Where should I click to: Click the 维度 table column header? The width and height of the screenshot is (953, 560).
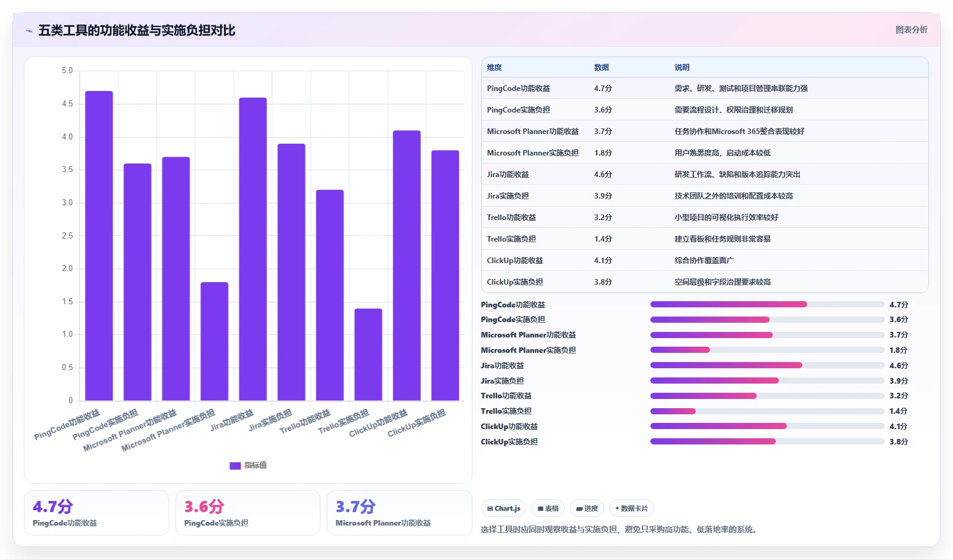click(x=494, y=68)
